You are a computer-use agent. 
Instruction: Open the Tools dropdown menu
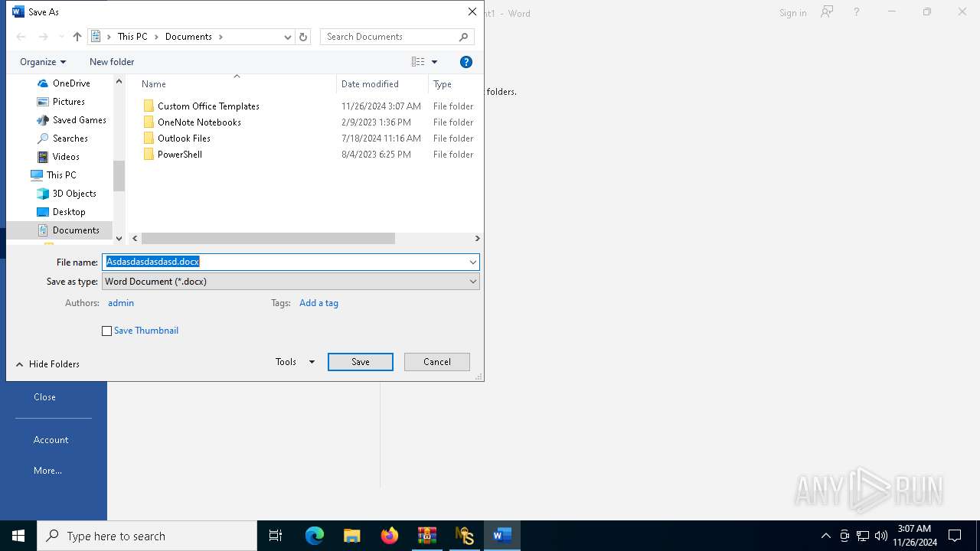click(295, 362)
